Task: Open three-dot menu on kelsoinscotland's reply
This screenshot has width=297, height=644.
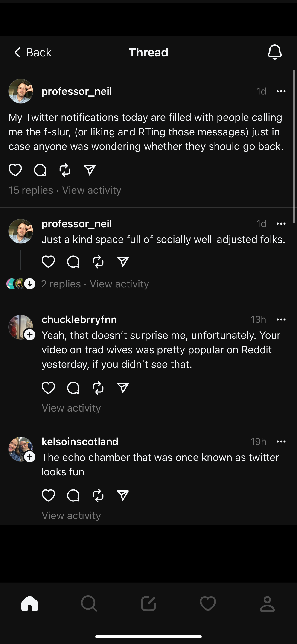Action: tap(281, 442)
